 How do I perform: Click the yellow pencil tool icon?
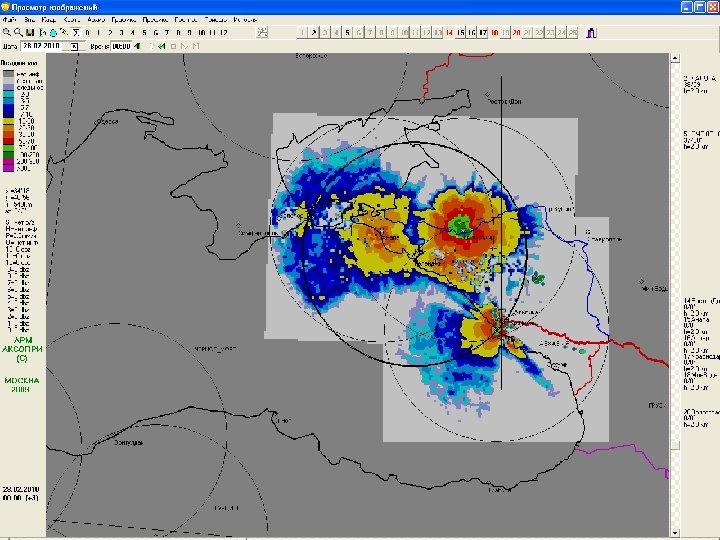65,33
